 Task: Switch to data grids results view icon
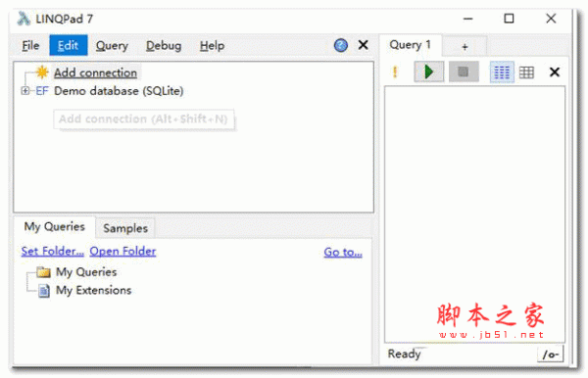click(526, 71)
